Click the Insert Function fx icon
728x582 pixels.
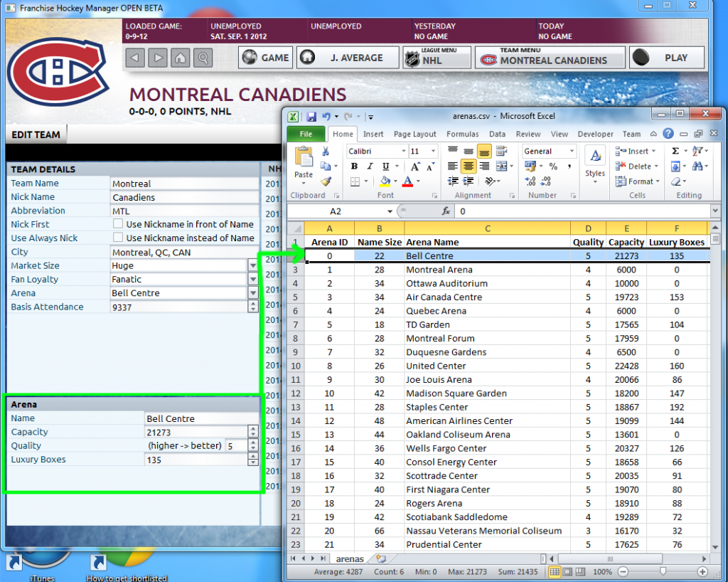coord(446,211)
